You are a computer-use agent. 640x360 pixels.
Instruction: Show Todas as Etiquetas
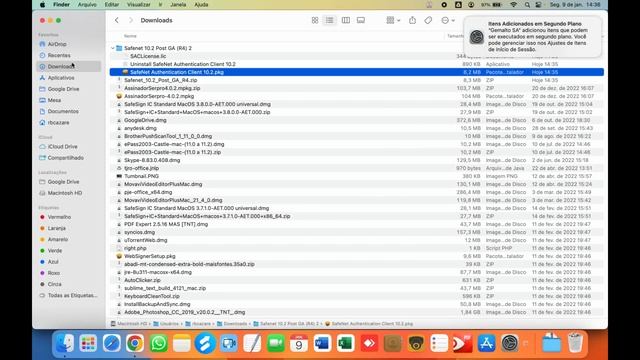click(72, 295)
